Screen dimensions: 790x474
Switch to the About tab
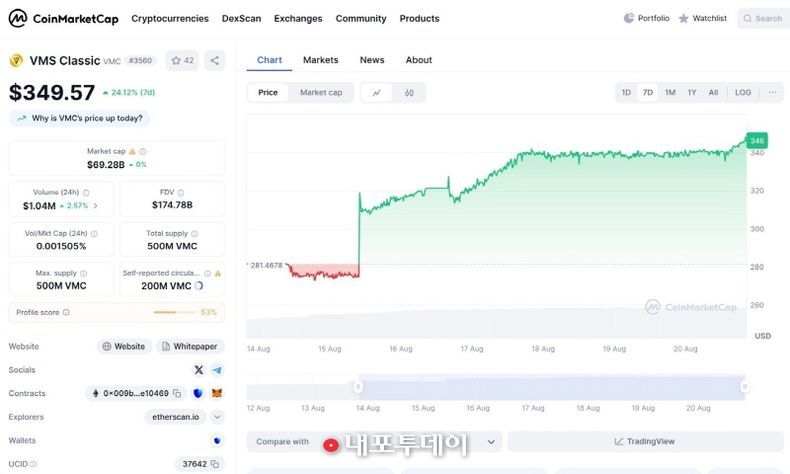coord(419,60)
